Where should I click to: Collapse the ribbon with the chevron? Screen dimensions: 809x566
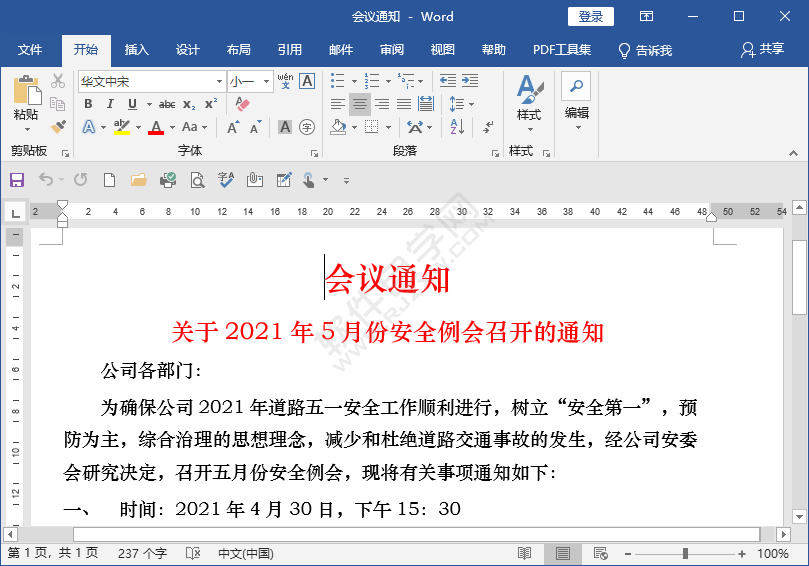coord(793,153)
